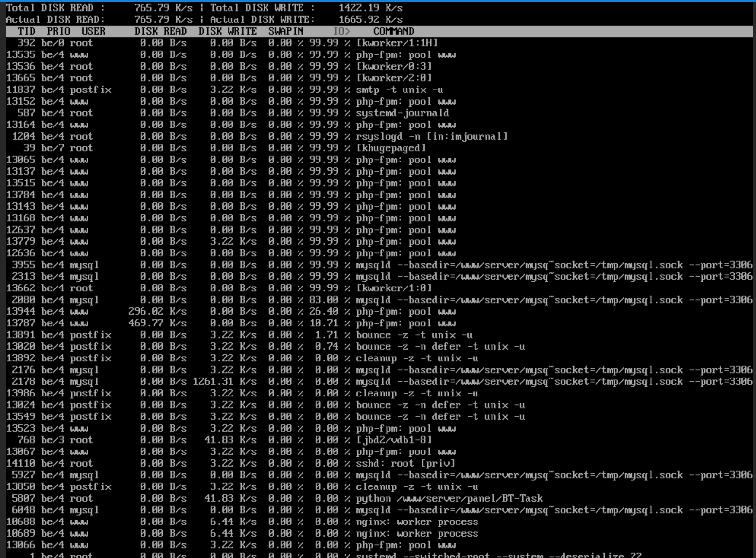Click the smtp -t unix -u row
Screen dimensions: 756x558
tap(379, 90)
